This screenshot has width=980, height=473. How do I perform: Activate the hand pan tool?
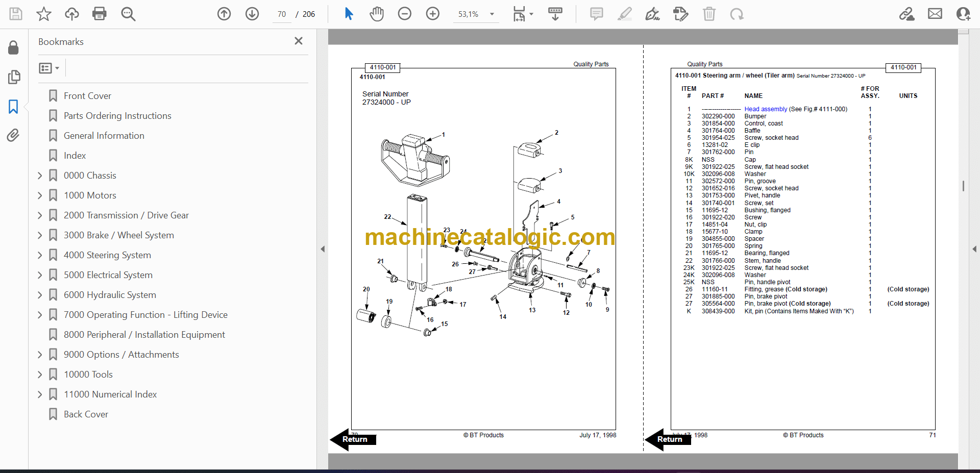pos(377,14)
